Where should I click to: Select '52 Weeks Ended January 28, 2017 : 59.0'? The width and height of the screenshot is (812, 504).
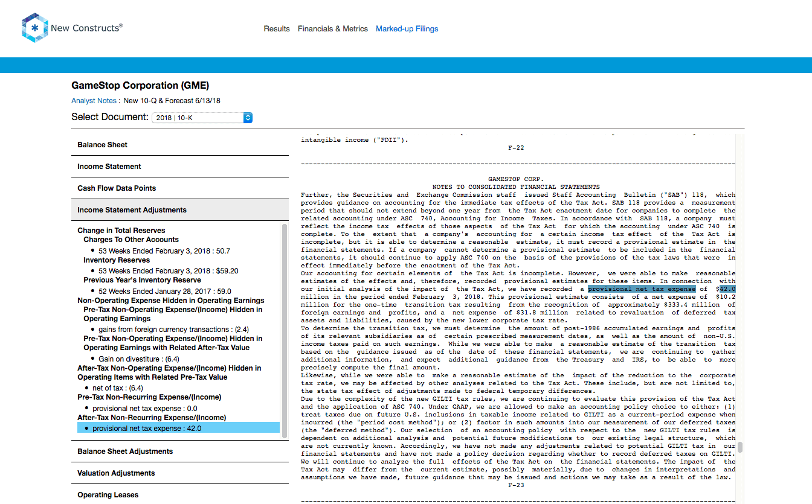coord(164,291)
